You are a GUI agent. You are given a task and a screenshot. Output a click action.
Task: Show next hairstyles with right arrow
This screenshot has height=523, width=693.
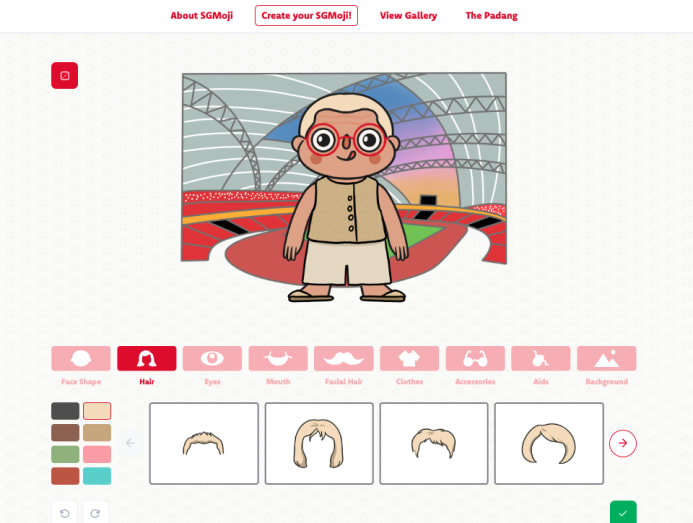point(623,443)
